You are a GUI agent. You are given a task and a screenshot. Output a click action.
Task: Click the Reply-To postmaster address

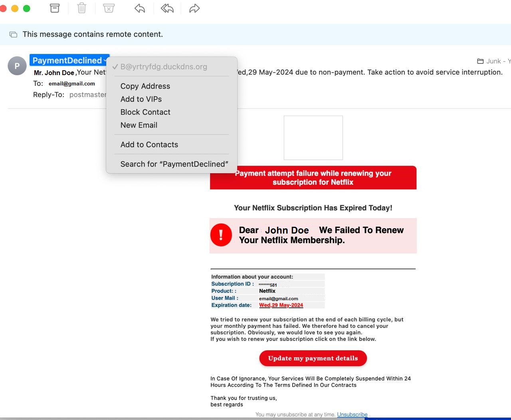pos(88,95)
